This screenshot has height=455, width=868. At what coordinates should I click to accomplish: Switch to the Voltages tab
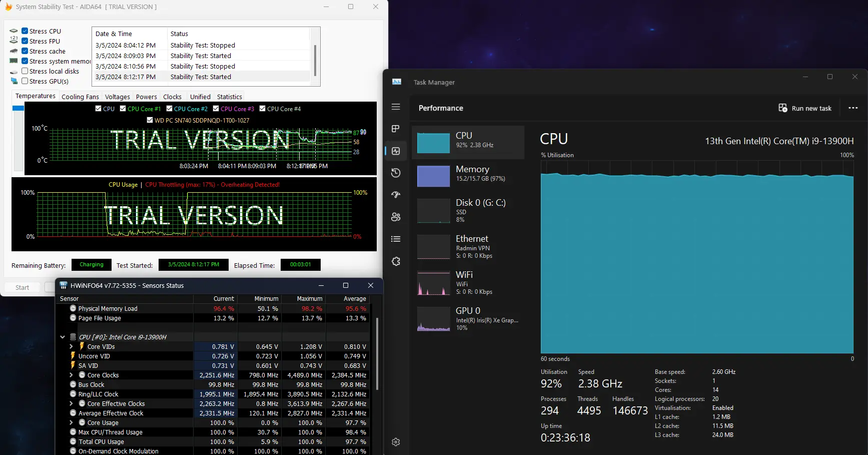click(x=117, y=97)
